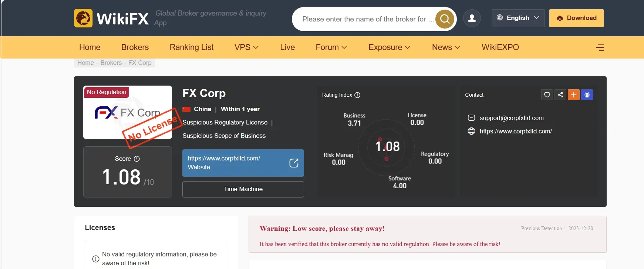
Task: Expand the Forum menu
Action: (x=331, y=47)
